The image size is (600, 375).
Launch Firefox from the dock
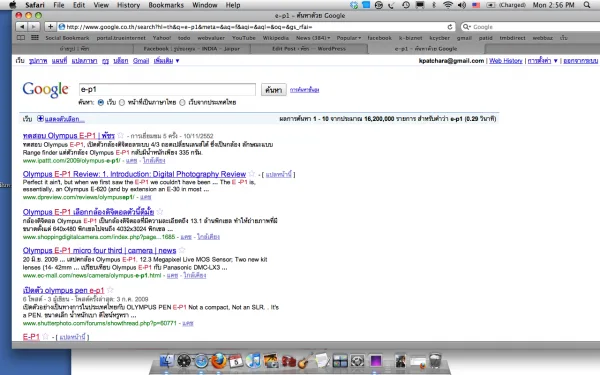tap(218, 360)
